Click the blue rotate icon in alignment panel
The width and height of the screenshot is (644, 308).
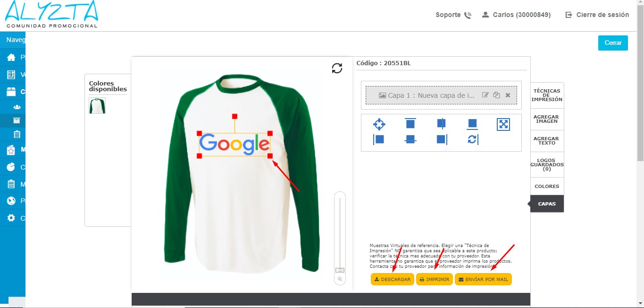click(473, 139)
